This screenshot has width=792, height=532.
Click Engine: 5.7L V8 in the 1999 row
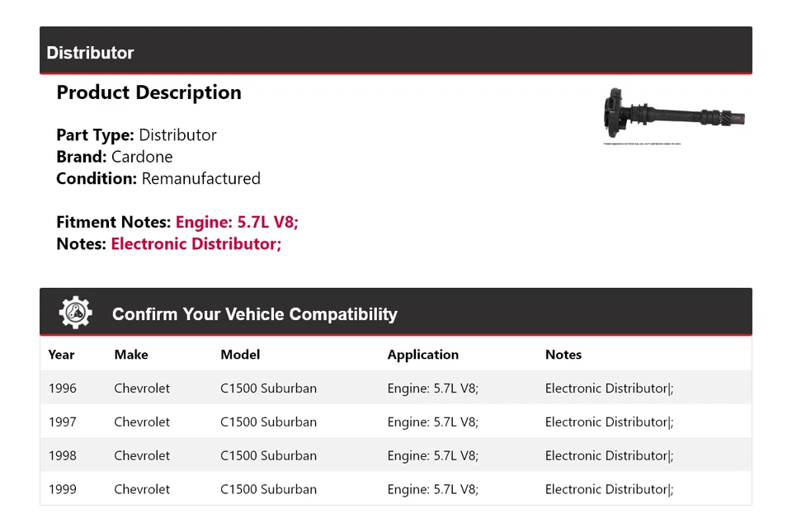[432, 489]
